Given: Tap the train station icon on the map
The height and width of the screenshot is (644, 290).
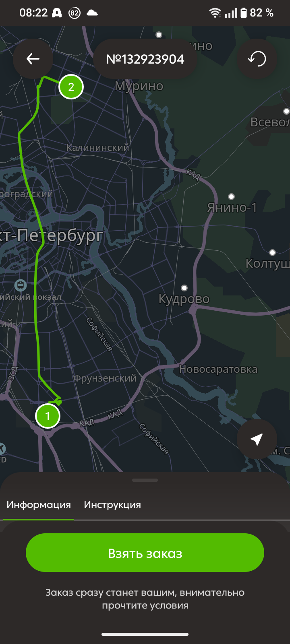Looking at the screenshot, I should click(20, 286).
